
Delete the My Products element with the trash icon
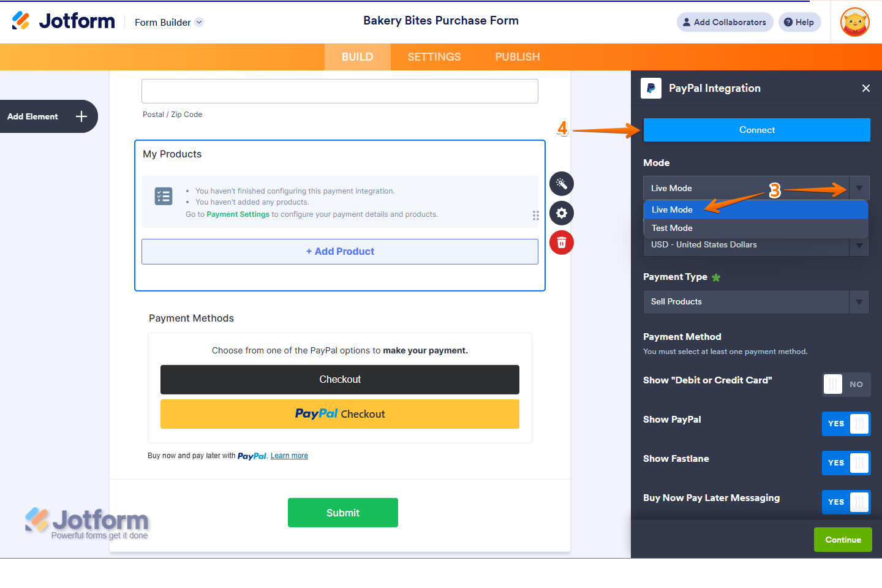(562, 243)
